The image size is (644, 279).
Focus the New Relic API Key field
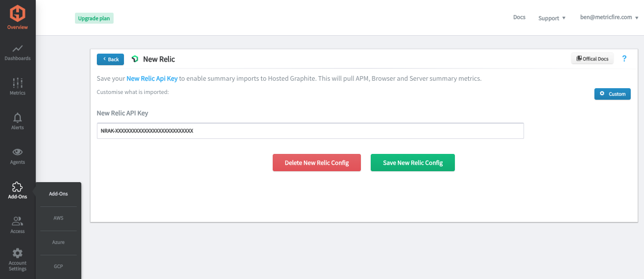coord(310,131)
